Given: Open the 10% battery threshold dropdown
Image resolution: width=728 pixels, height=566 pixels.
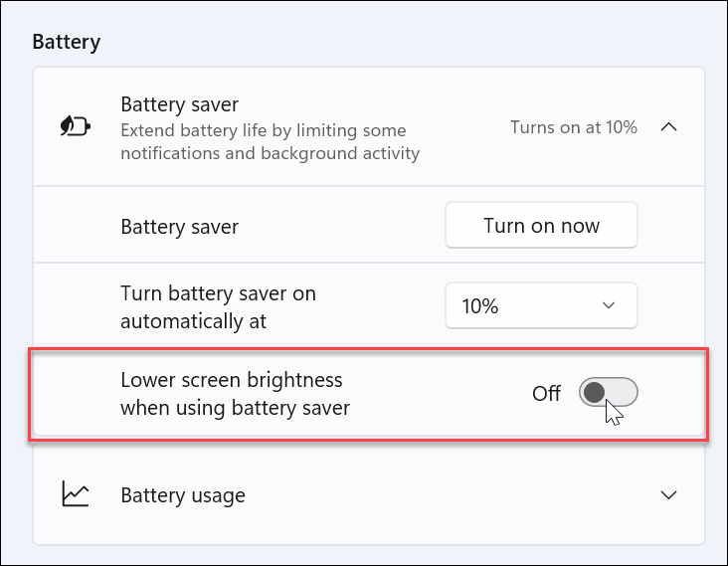Looking at the screenshot, I should (x=540, y=306).
